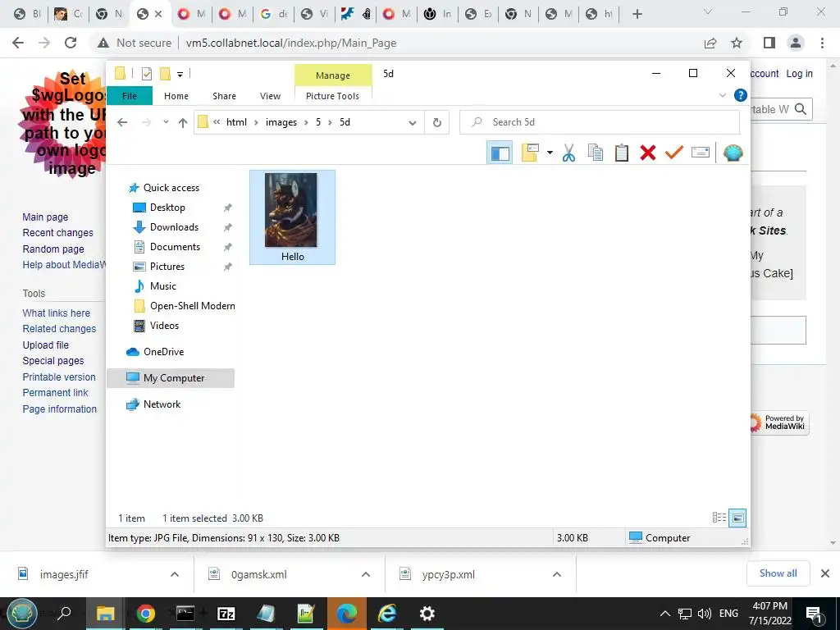Open the Picture Tools ribbon tab
This screenshot has width=840, height=630.
[x=332, y=96]
